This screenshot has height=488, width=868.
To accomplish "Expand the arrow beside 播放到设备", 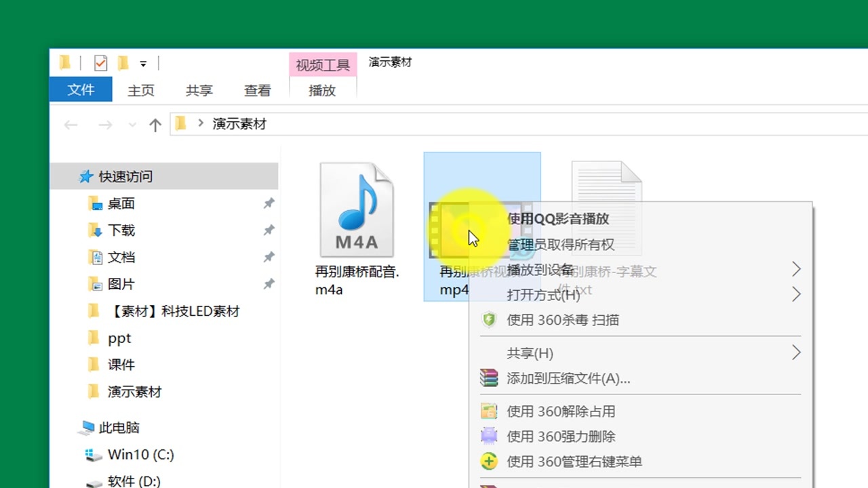I will 796,270.
